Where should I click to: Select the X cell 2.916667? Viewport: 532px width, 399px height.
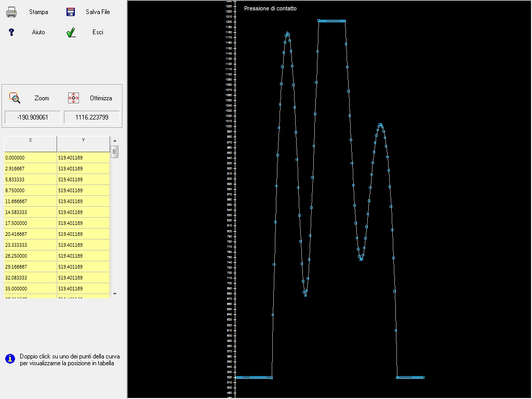[x=31, y=169]
